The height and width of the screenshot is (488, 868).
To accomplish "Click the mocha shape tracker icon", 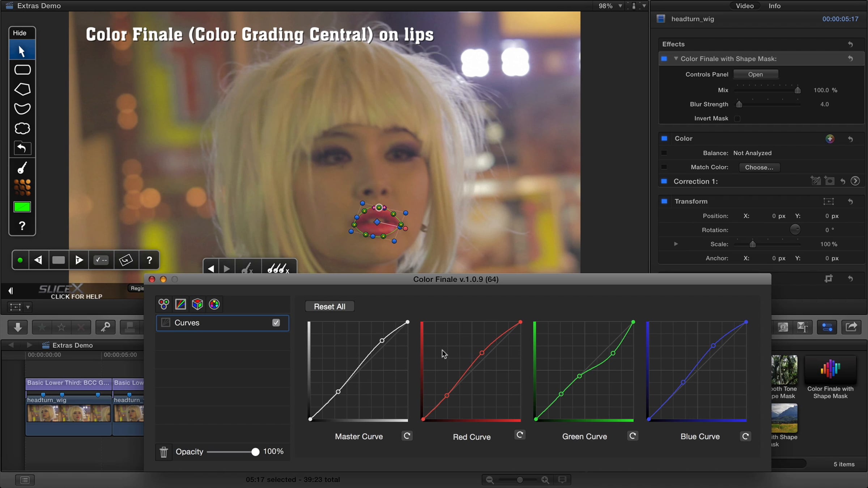I will coord(126,260).
